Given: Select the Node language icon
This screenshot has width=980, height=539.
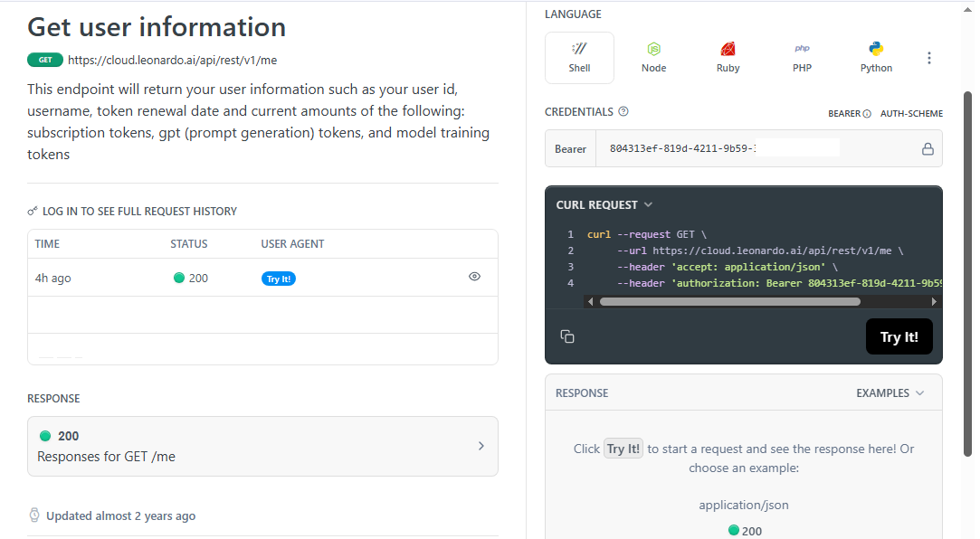Looking at the screenshot, I should [653, 58].
